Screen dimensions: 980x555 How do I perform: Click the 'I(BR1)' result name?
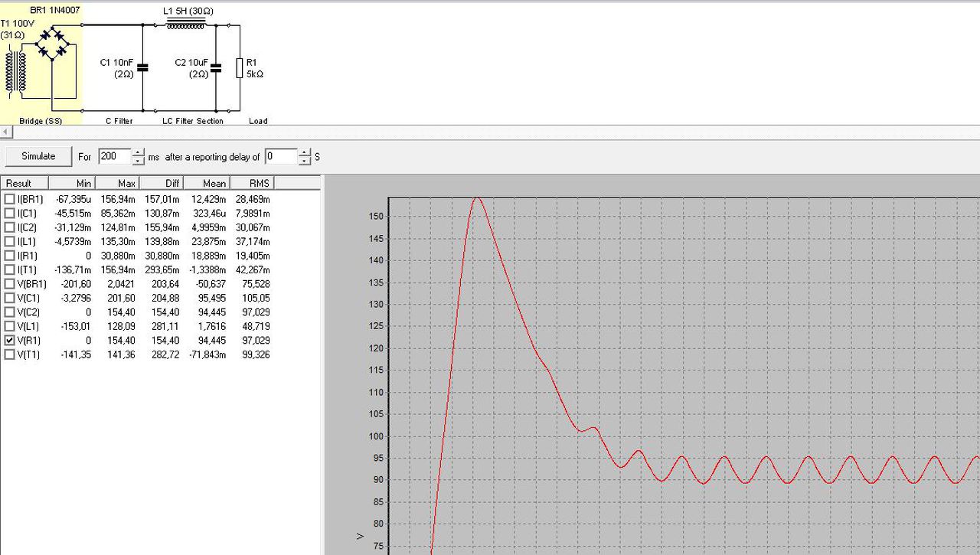click(30, 199)
